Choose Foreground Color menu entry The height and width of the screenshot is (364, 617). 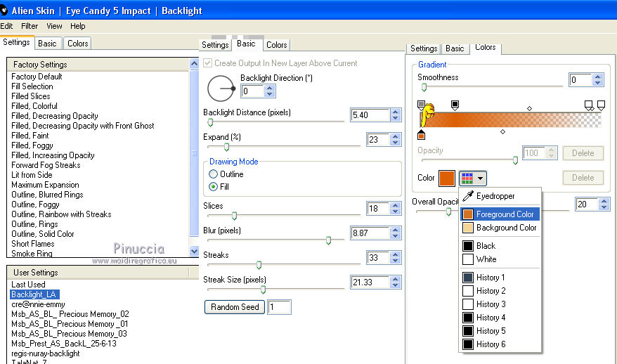point(500,214)
